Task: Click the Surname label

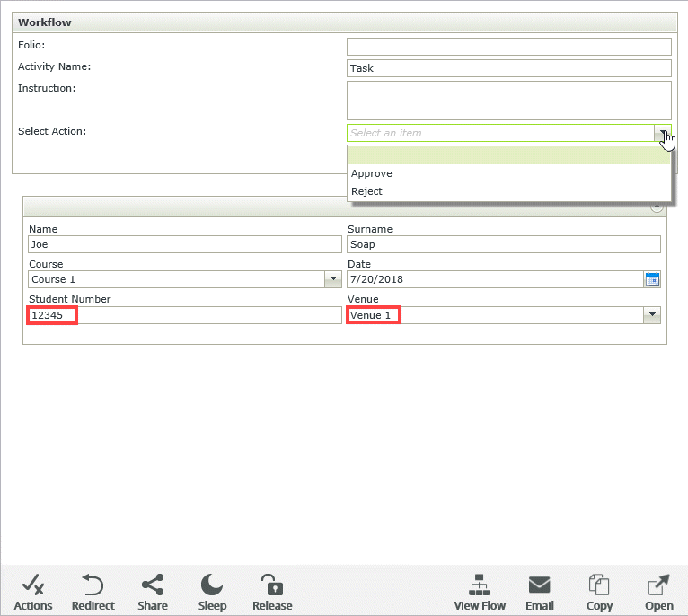Action: tap(370, 229)
